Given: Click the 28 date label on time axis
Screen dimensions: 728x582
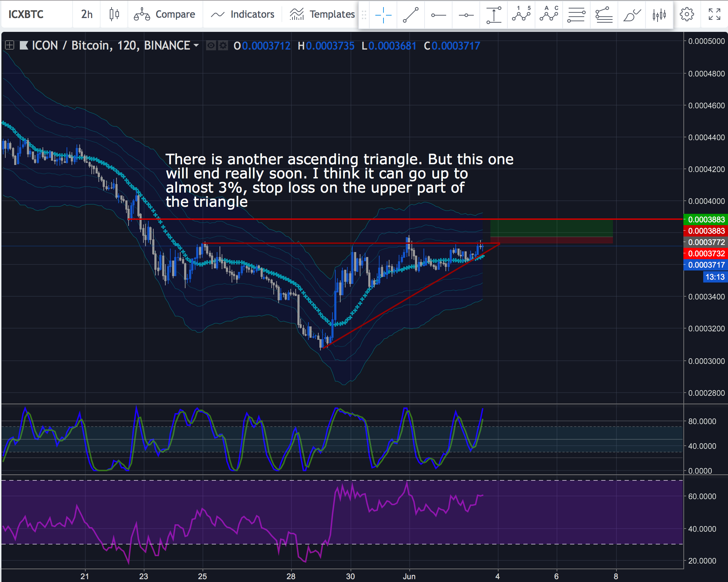Looking at the screenshot, I should [x=291, y=576].
